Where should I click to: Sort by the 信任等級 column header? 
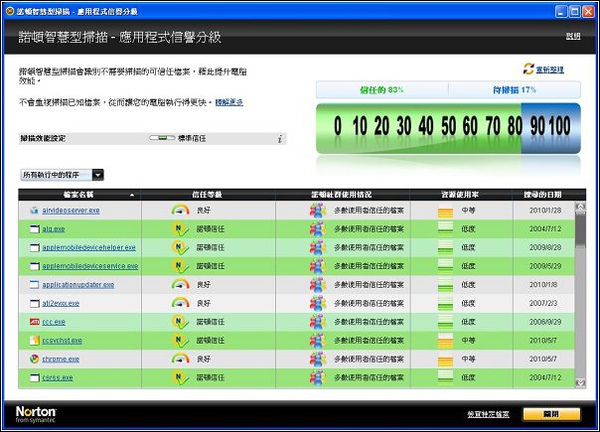(x=207, y=194)
